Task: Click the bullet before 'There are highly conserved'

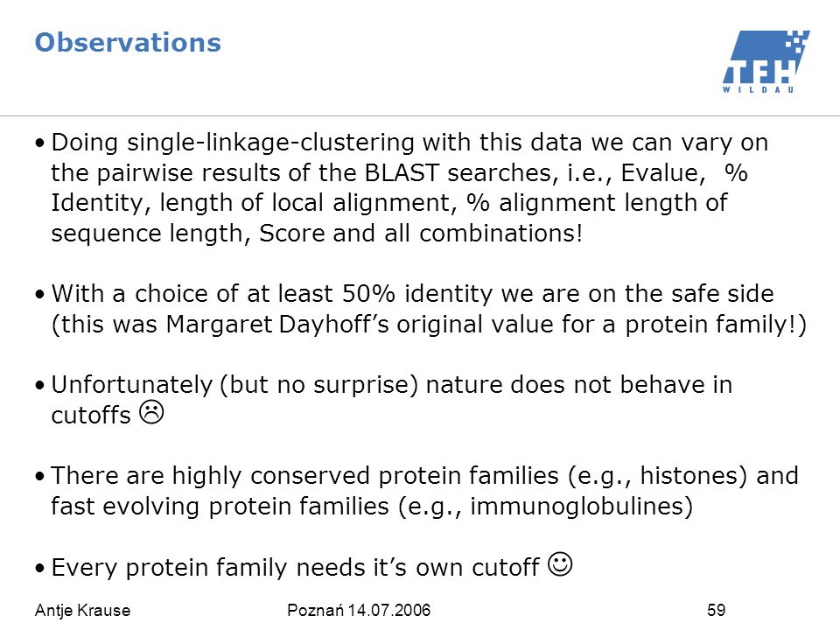Action: 39,476
